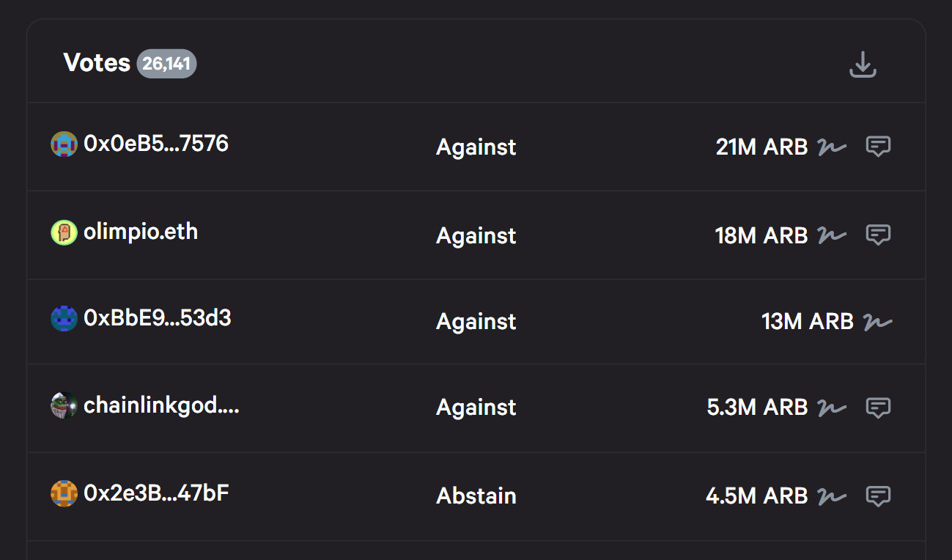The width and height of the screenshot is (952, 560).
Task: Click chainlinkgod frog avatar
Action: [x=64, y=405]
